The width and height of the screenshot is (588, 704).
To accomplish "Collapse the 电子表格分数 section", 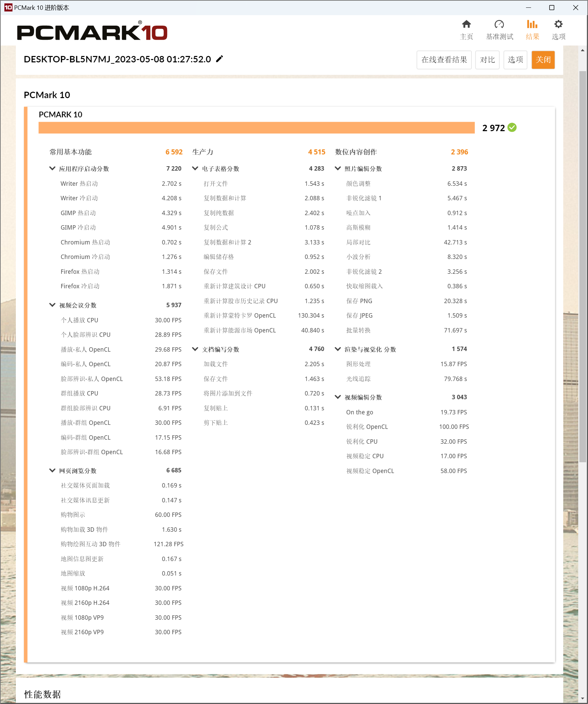I will pyautogui.click(x=195, y=168).
